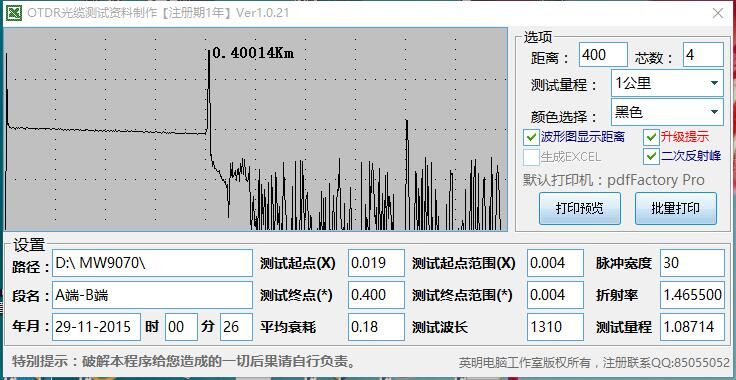Close the OTDR window
The height and width of the screenshot is (380, 736).
[718, 13]
